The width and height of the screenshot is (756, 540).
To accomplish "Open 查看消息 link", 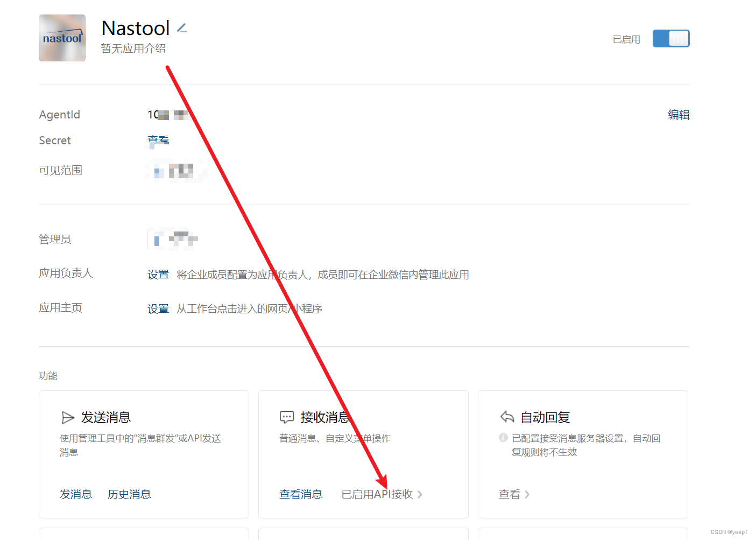I will coord(301,494).
